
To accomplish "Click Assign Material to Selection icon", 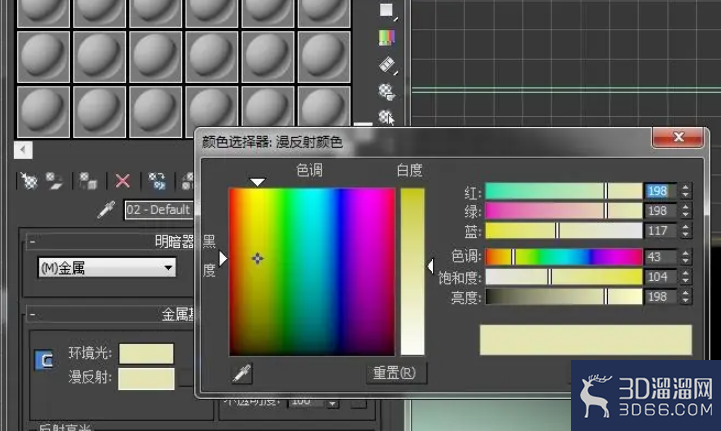I will click(88, 181).
